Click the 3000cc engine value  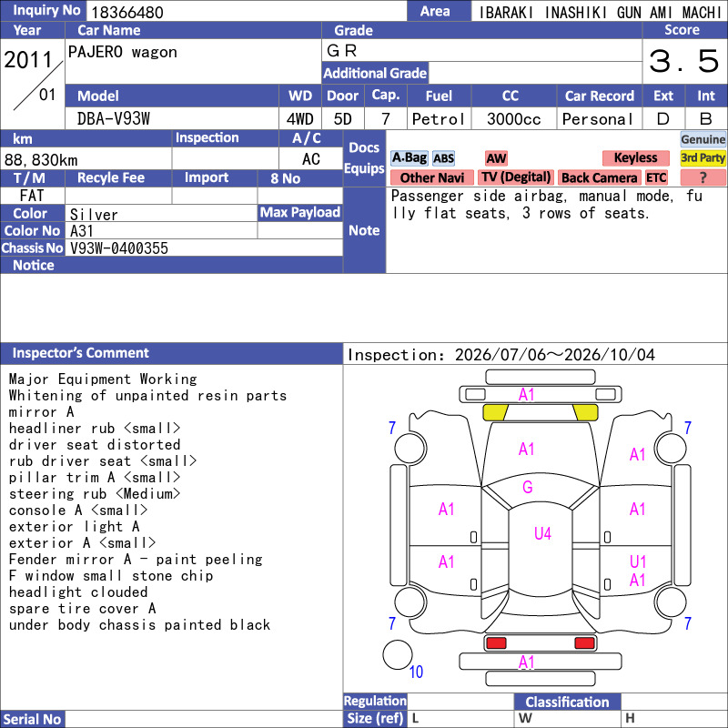click(x=514, y=119)
